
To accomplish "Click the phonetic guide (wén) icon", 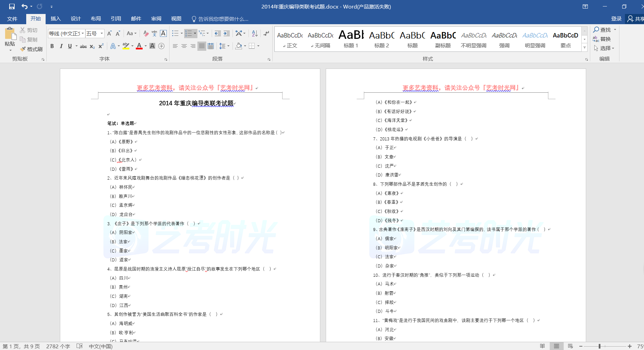I will (x=154, y=33).
